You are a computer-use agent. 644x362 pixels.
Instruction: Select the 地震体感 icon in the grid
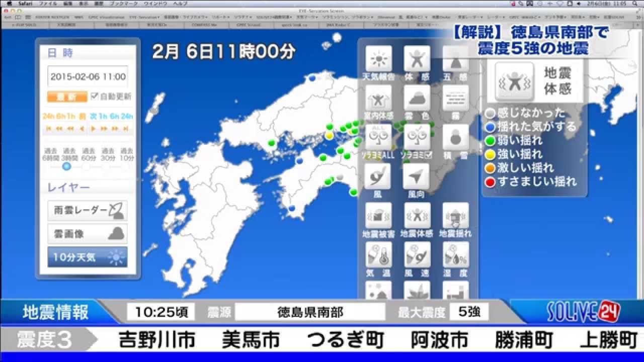click(x=417, y=216)
